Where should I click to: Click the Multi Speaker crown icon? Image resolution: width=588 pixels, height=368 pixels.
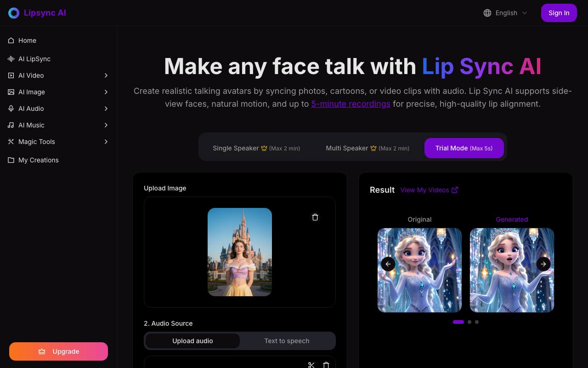(373, 148)
